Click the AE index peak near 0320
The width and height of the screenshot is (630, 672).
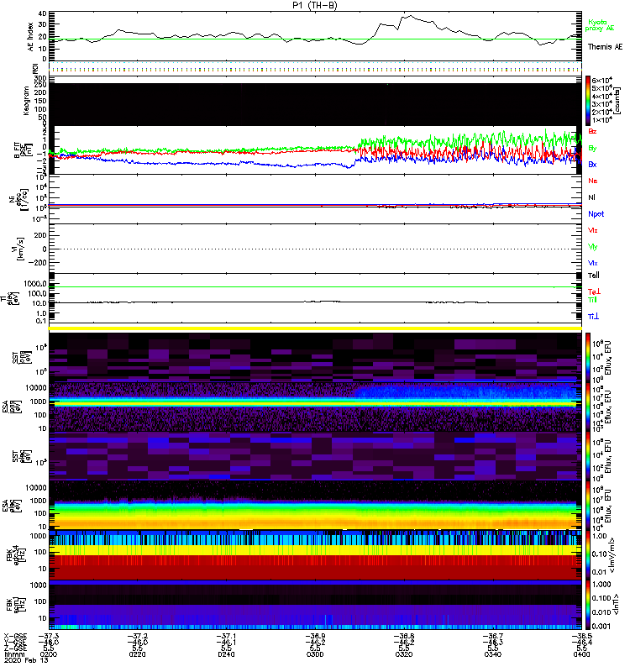411,16
